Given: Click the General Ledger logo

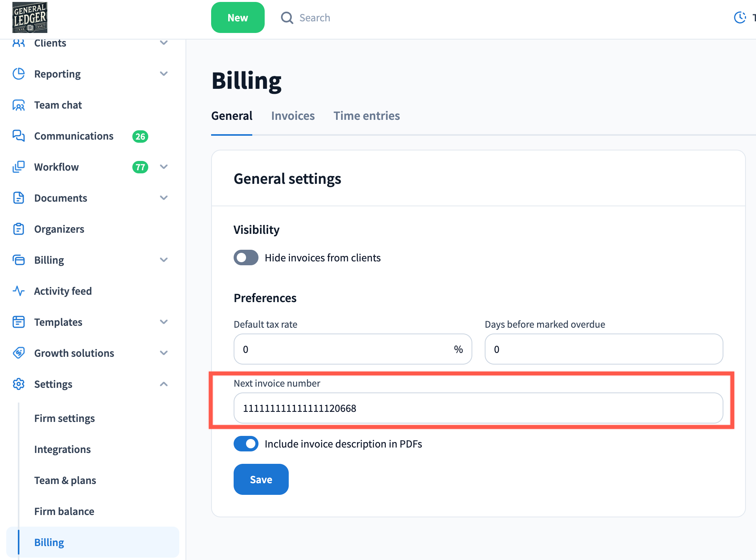Looking at the screenshot, I should coord(30,17).
